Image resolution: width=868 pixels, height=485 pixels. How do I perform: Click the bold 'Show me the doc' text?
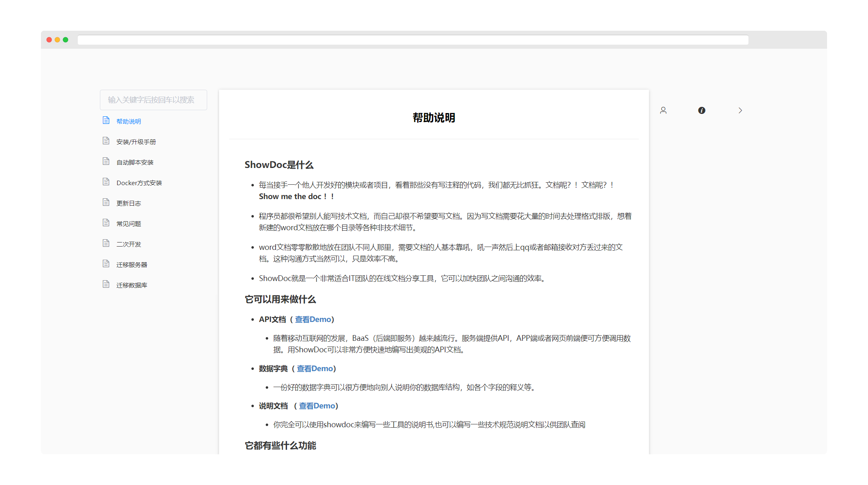290,197
